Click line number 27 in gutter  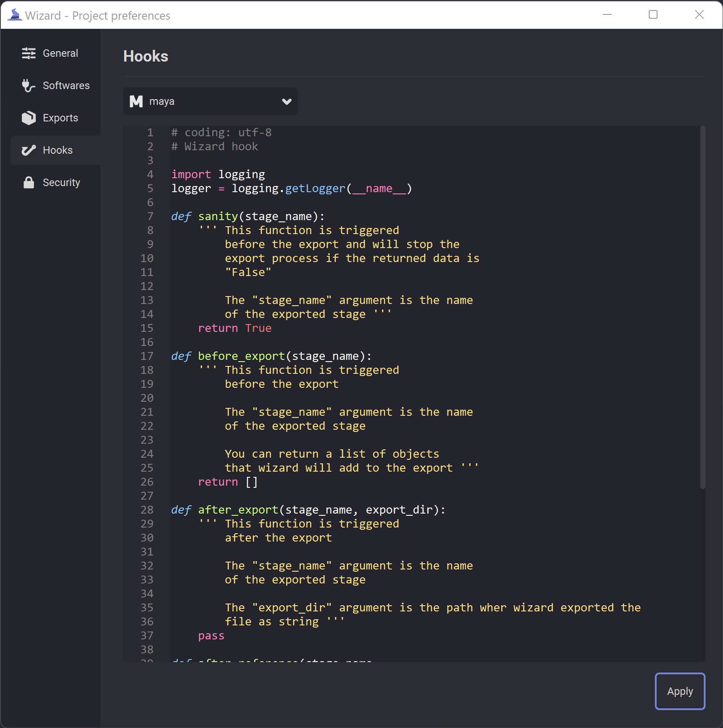tap(147, 496)
